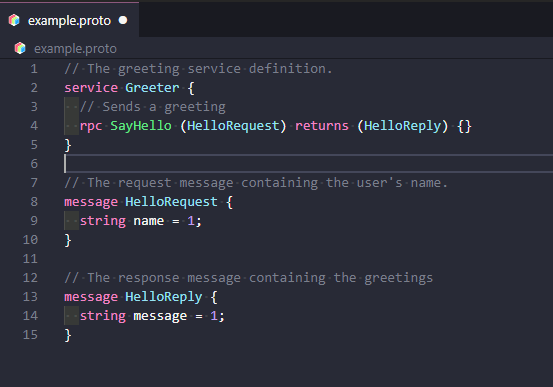Click the comment '// Sends a greeting'

(x=153, y=107)
